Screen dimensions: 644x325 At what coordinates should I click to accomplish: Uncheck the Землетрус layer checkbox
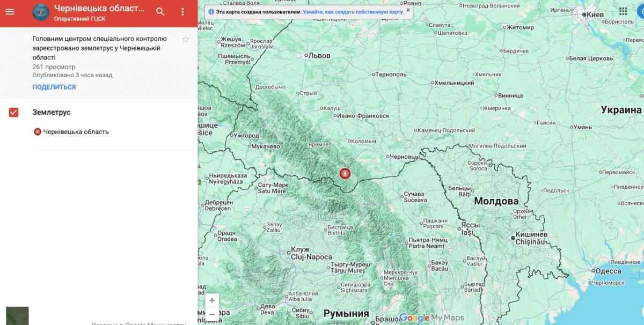point(14,112)
